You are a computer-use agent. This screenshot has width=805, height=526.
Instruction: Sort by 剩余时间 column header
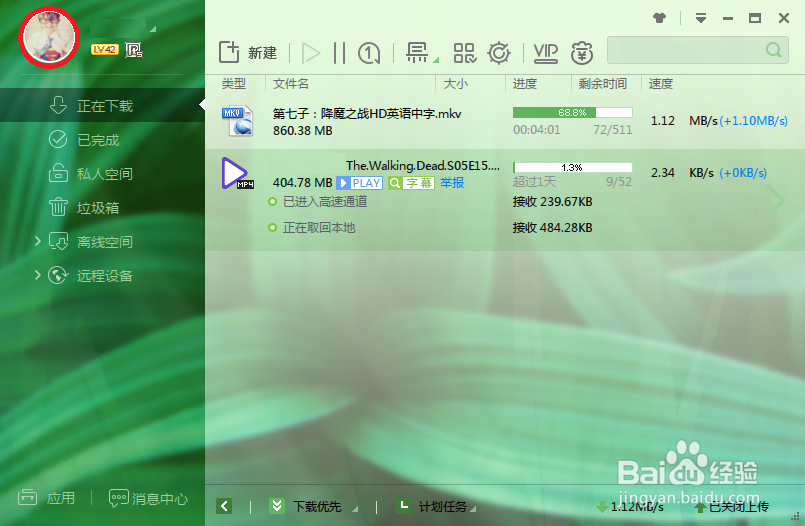603,84
